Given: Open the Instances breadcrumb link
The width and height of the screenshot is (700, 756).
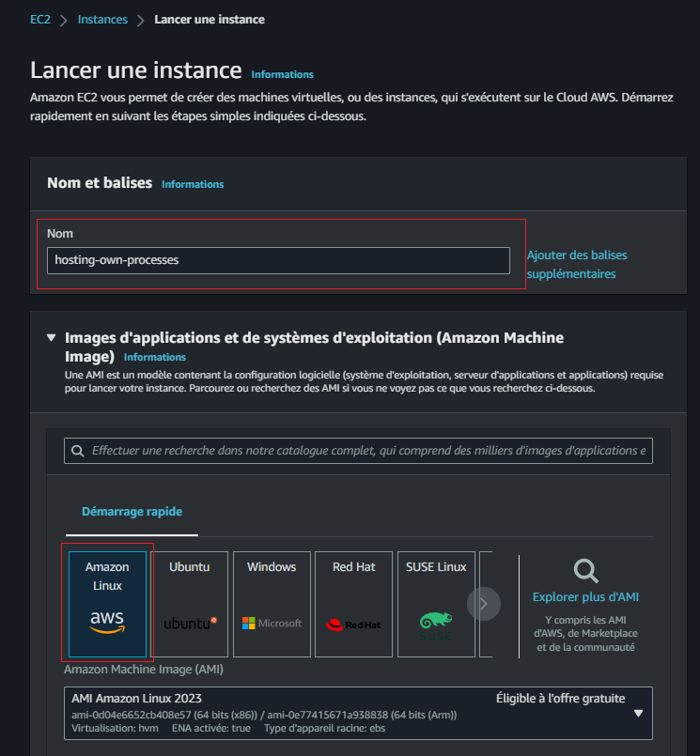Looking at the screenshot, I should click(102, 20).
